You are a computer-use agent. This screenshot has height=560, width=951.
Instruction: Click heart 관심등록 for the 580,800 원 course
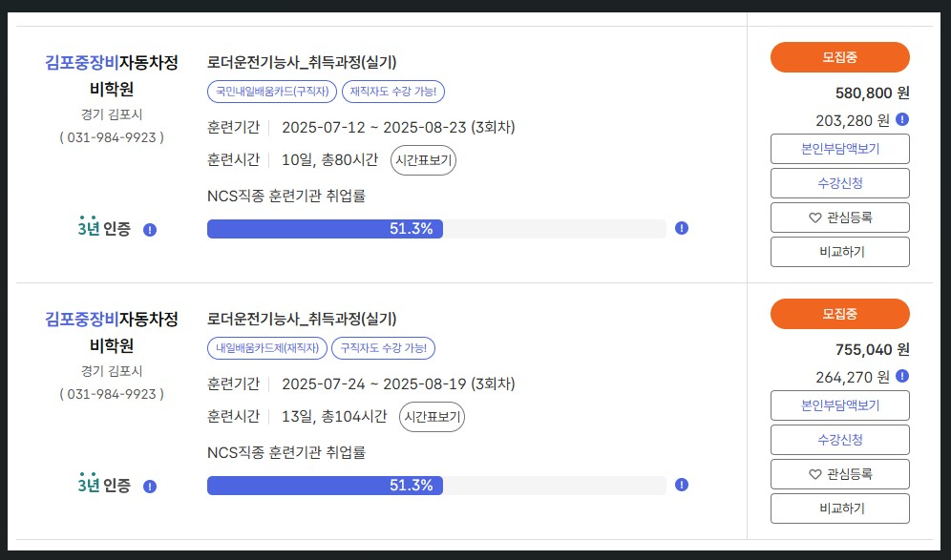840,218
